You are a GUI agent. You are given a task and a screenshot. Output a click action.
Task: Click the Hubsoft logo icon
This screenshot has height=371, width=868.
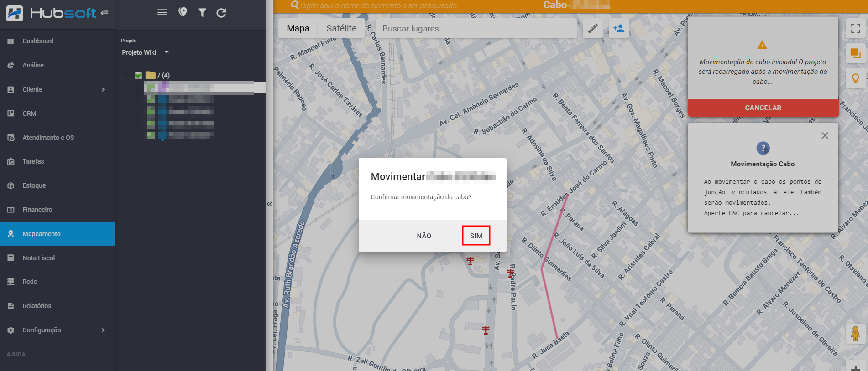(x=15, y=13)
